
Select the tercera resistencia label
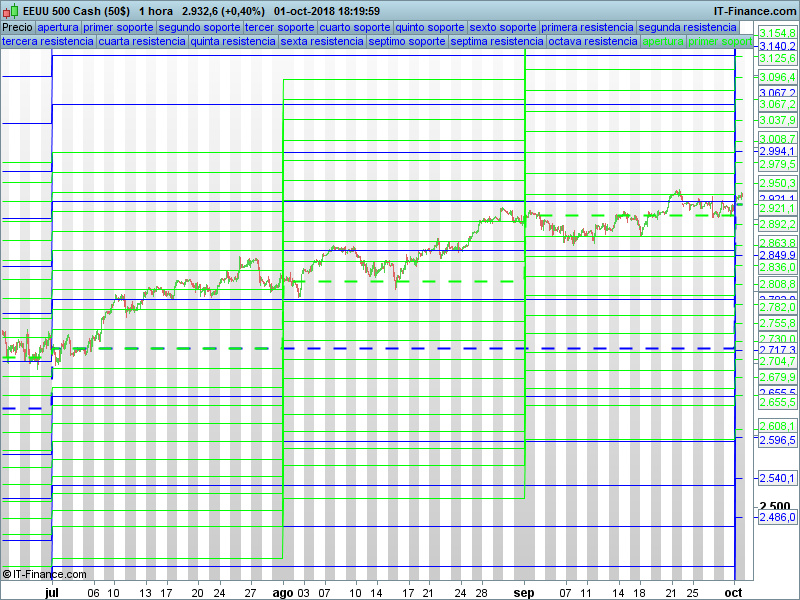point(48,41)
